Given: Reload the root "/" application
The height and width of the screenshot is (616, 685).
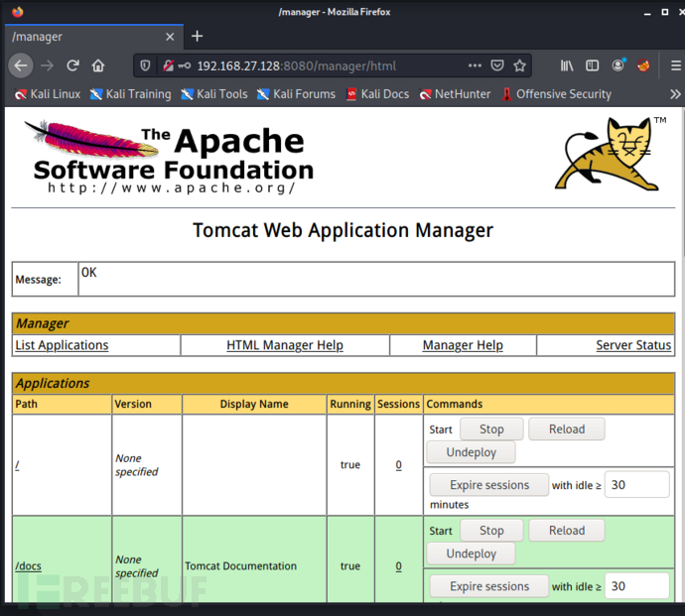Looking at the screenshot, I should click(567, 430).
